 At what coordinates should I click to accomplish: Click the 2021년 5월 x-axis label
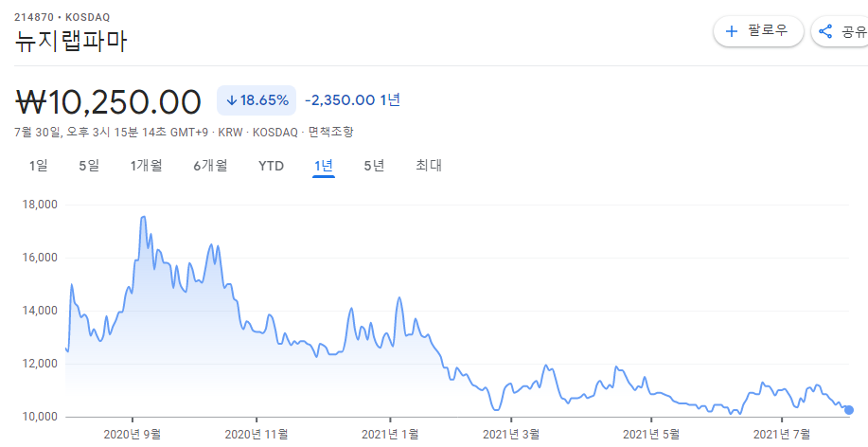coord(651,435)
